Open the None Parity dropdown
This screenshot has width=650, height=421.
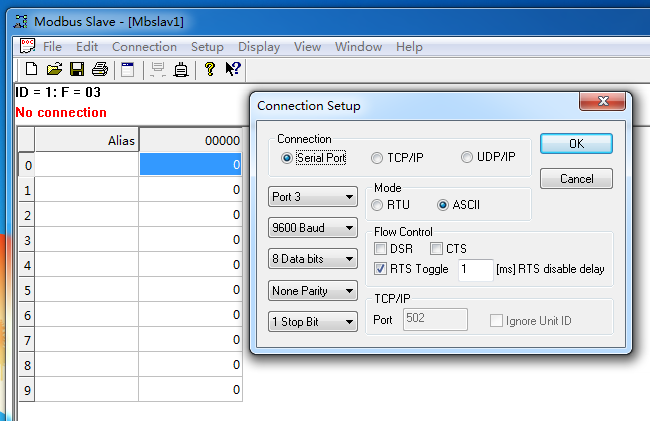click(x=313, y=290)
